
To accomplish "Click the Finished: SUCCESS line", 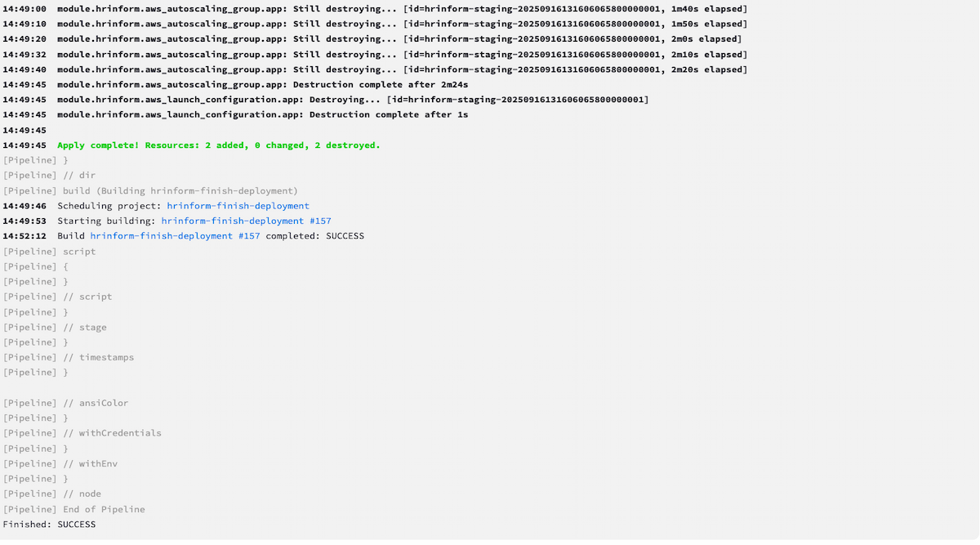I will click(x=49, y=524).
